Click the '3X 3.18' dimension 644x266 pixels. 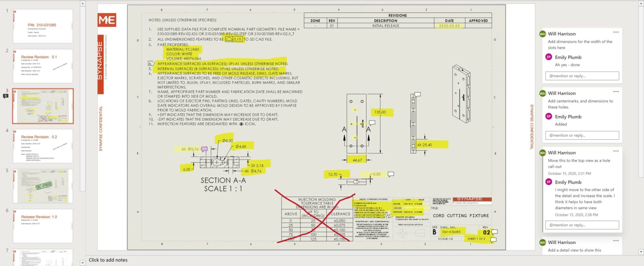[257, 166]
